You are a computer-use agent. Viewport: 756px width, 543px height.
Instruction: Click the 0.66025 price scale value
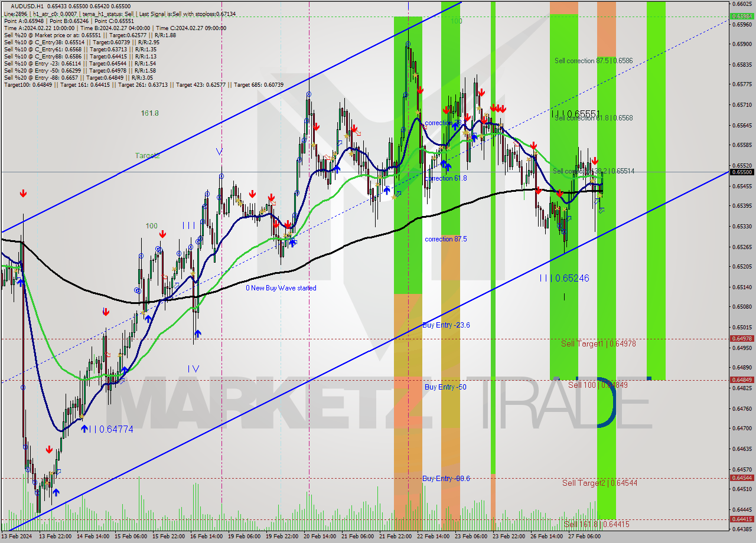[742, 4]
